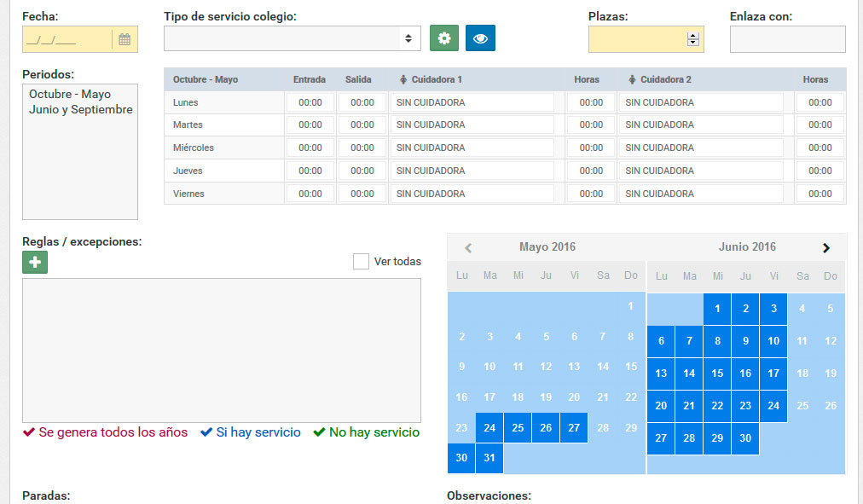Select Junio y Septiembre period
This screenshot has height=504, width=863.
(x=81, y=109)
